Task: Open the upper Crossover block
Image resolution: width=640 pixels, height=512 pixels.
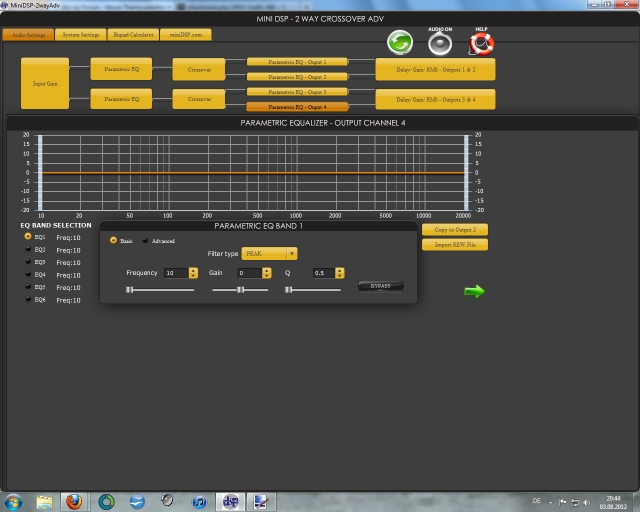Action: [x=199, y=69]
